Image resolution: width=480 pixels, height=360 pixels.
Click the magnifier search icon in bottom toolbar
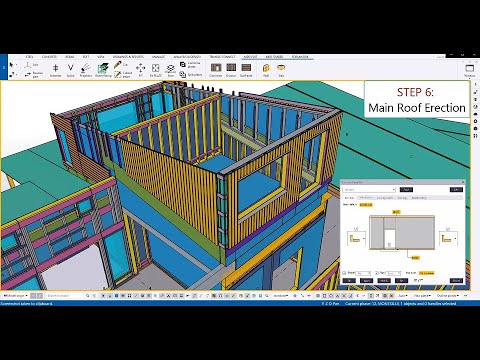click(88, 296)
